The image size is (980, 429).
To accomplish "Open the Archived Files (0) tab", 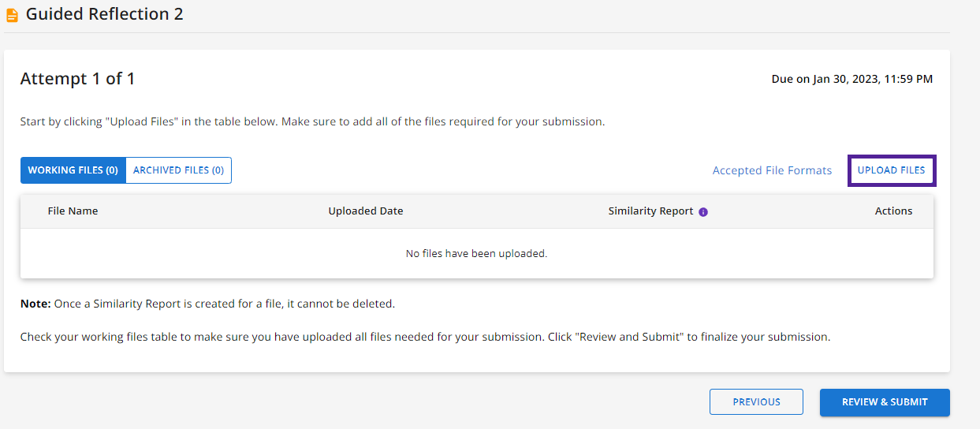I will pos(178,170).
